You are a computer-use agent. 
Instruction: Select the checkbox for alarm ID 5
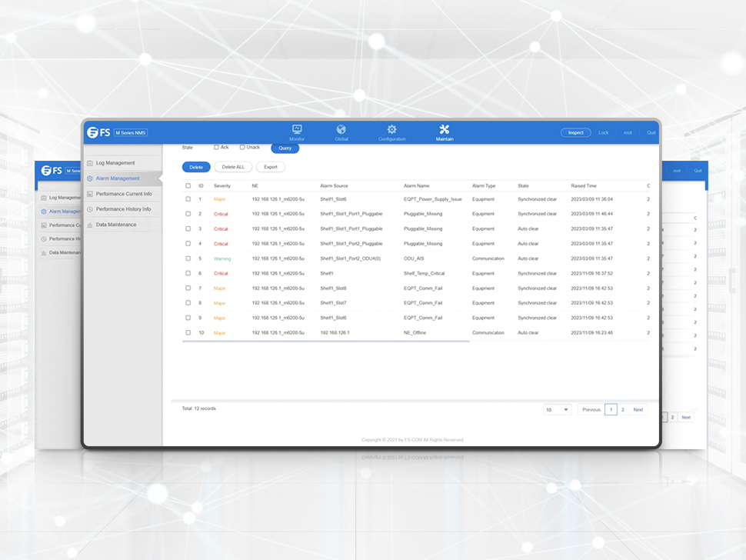coord(188,258)
